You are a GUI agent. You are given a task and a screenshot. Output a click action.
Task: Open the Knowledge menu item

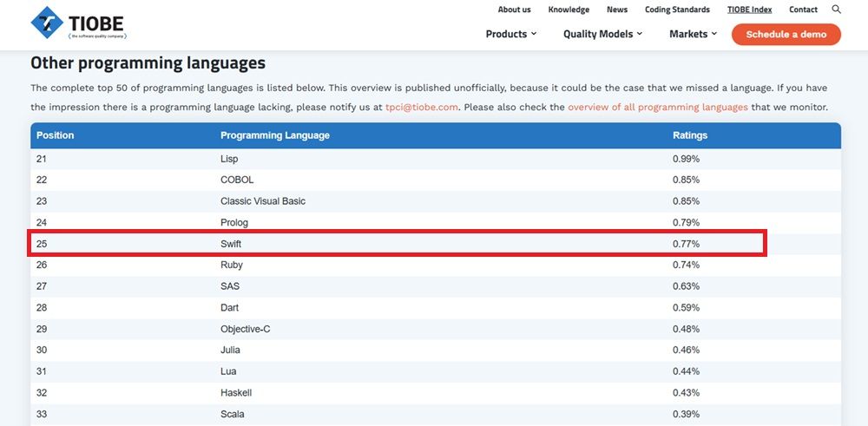click(x=569, y=10)
